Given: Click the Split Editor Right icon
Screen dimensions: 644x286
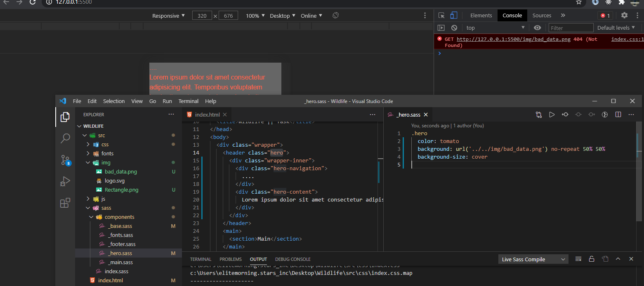Looking at the screenshot, I should (x=618, y=115).
